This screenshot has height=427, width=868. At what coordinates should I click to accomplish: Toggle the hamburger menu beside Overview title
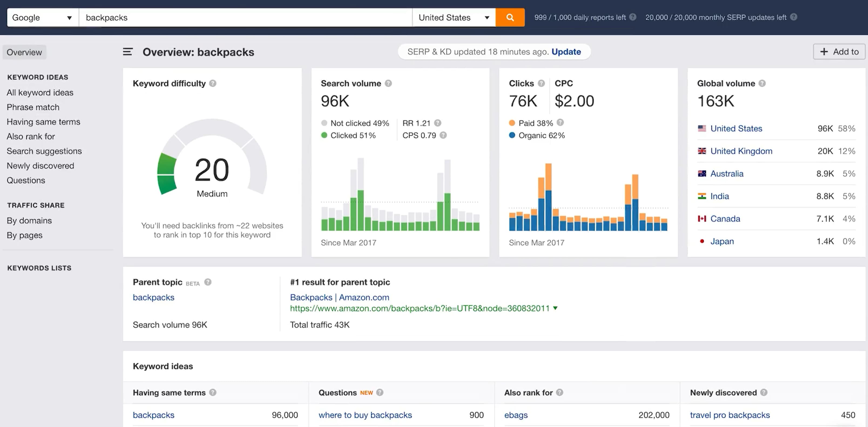coord(127,52)
